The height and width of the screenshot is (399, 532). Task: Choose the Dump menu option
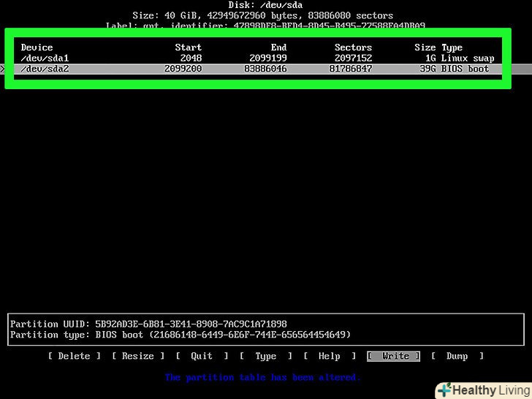tap(457, 356)
